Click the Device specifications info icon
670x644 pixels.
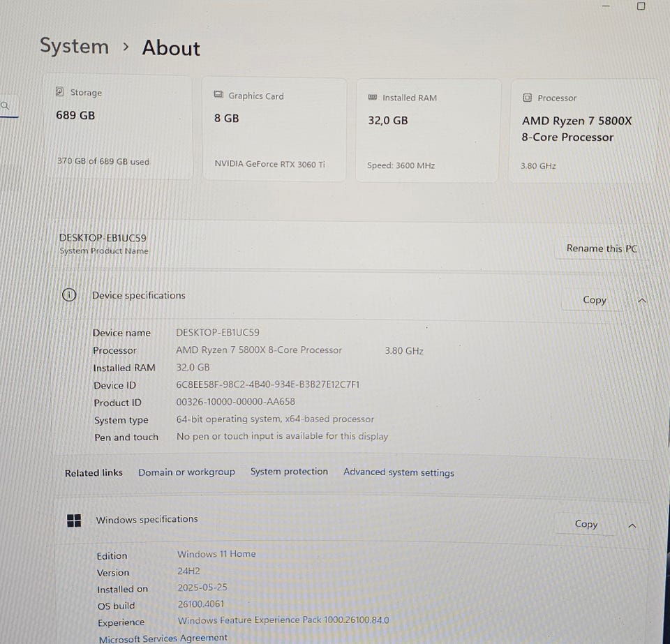tap(68, 295)
